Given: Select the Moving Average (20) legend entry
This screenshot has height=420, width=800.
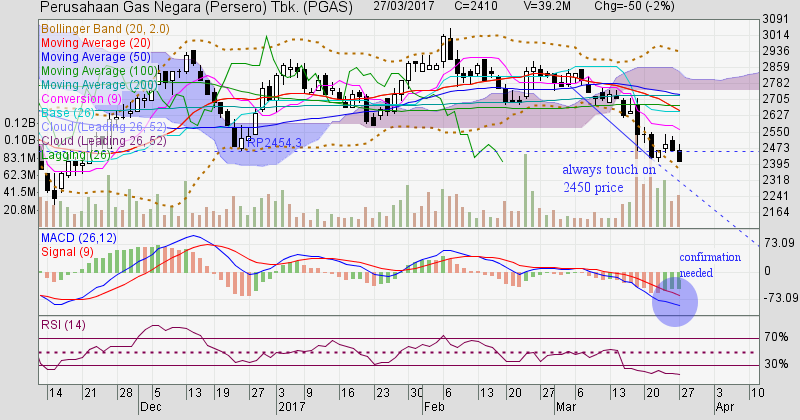Looking at the screenshot, I should click(95, 43).
